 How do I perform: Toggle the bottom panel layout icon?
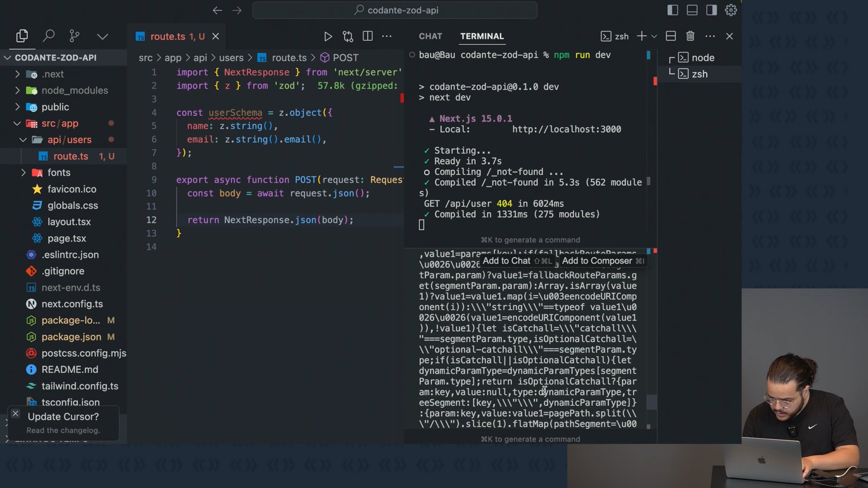tap(692, 10)
